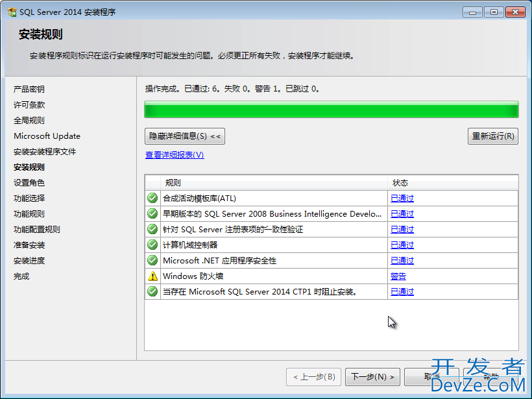This screenshot has width=532, height=399.
Task: Select 功能配置规则 in the step list
Action: click(36, 230)
